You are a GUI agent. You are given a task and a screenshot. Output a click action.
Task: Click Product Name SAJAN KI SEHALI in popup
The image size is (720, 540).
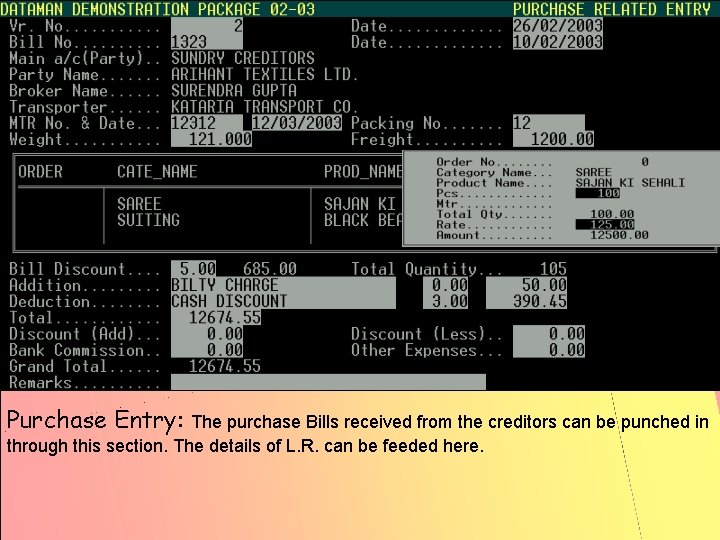click(x=630, y=183)
